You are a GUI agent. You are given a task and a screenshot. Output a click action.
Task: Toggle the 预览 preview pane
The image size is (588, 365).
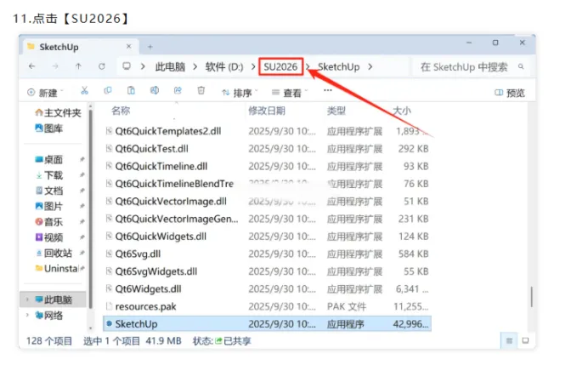(x=510, y=93)
